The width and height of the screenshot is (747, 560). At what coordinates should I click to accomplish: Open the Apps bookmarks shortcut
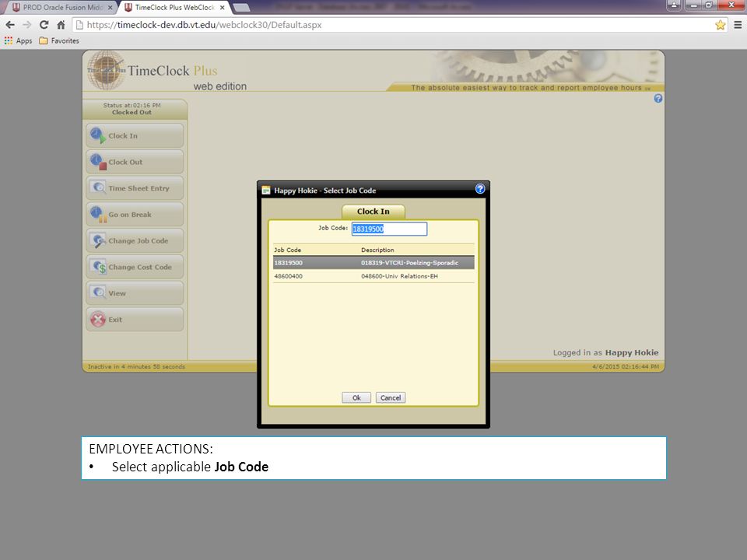[18, 41]
